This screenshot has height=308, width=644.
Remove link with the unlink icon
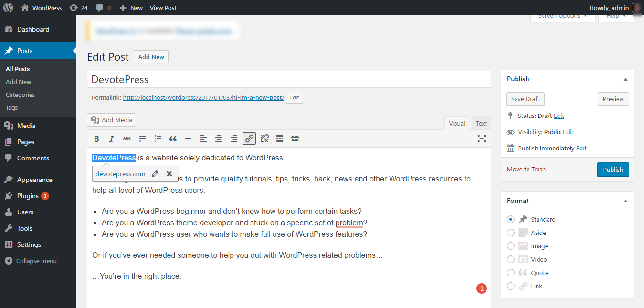[x=264, y=138]
